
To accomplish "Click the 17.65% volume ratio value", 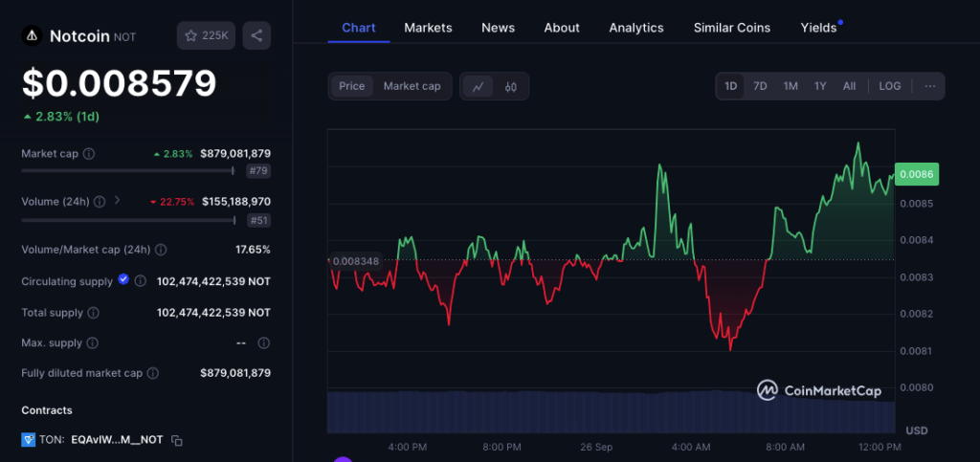I will coord(253,250).
